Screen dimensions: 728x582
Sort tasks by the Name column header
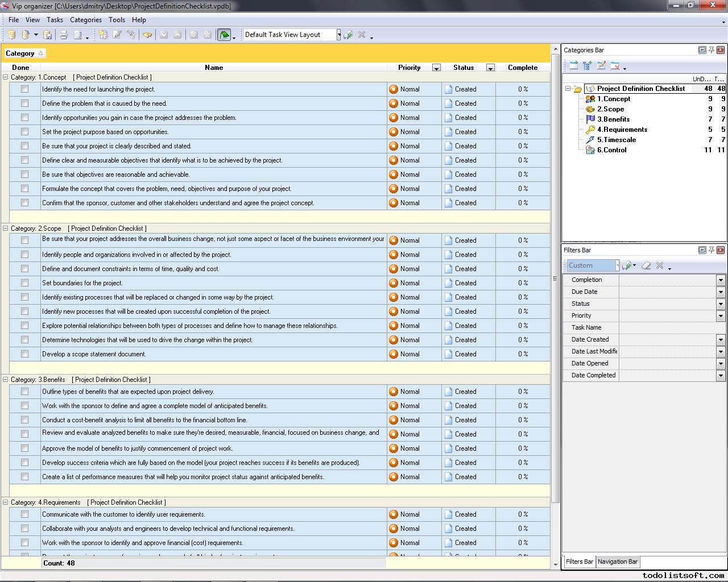click(x=213, y=67)
